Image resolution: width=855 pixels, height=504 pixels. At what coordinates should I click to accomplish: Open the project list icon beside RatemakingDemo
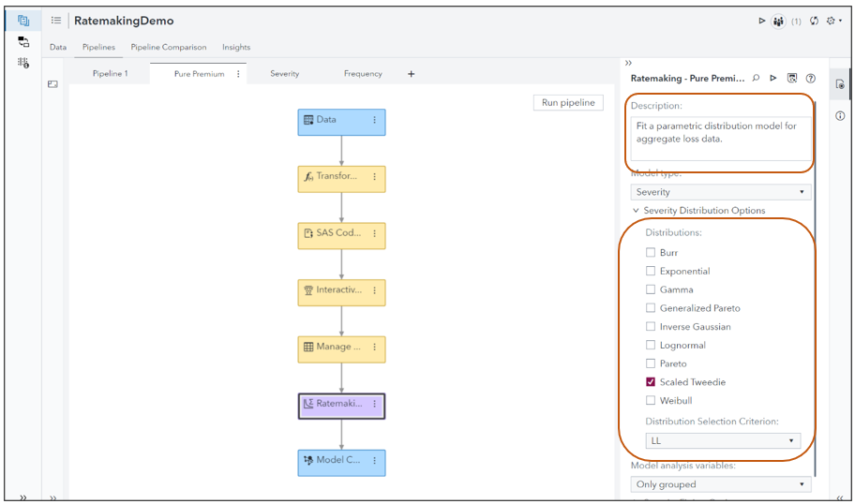[56, 21]
